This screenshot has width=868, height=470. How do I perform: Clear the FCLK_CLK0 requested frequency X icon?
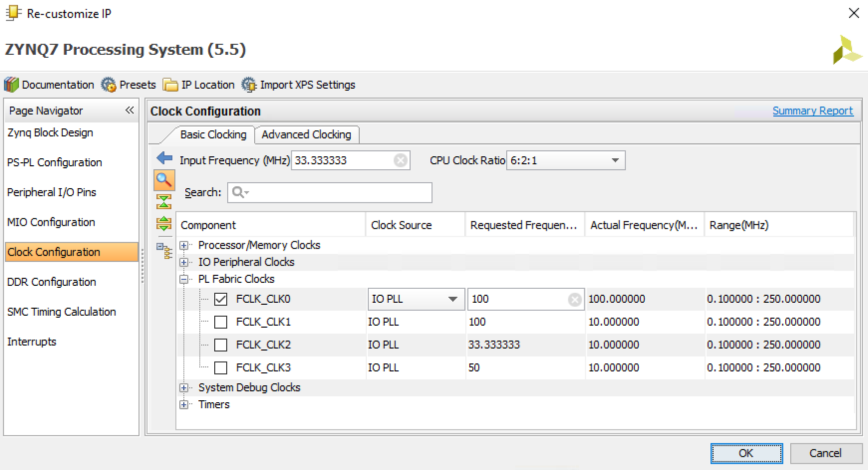(575, 299)
